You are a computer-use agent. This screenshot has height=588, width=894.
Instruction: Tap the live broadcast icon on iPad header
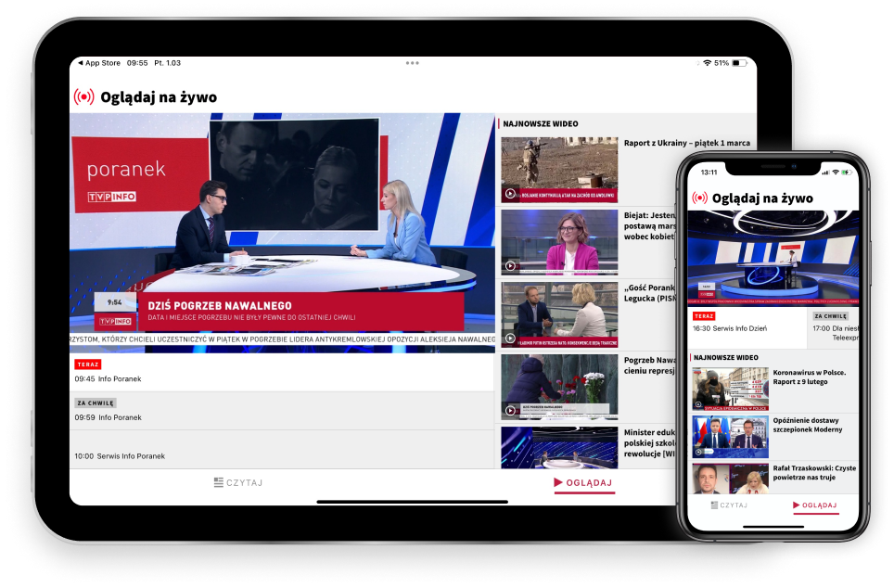[83, 97]
